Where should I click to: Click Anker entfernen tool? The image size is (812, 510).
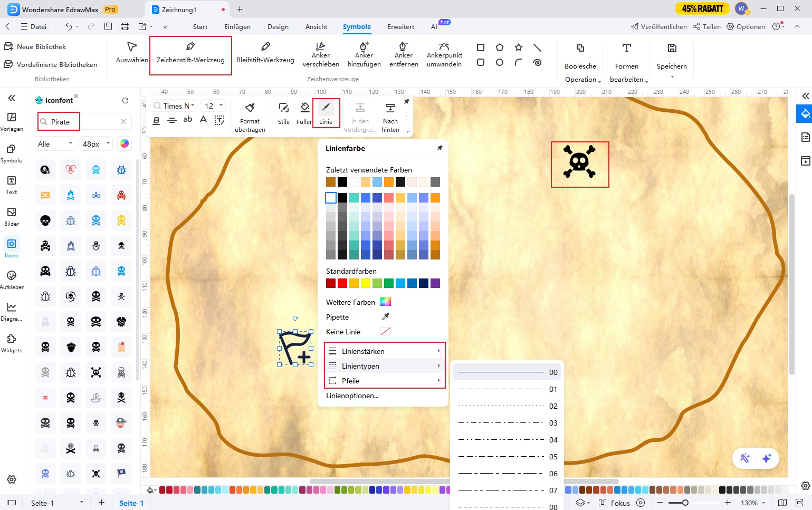pyautogui.click(x=404, y=55)
